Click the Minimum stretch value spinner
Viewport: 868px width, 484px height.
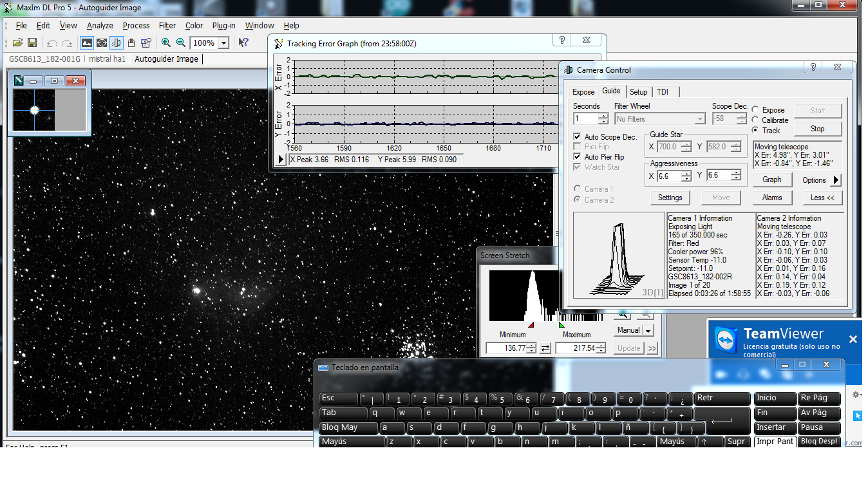pyautogui.click(x=531, y=348)
